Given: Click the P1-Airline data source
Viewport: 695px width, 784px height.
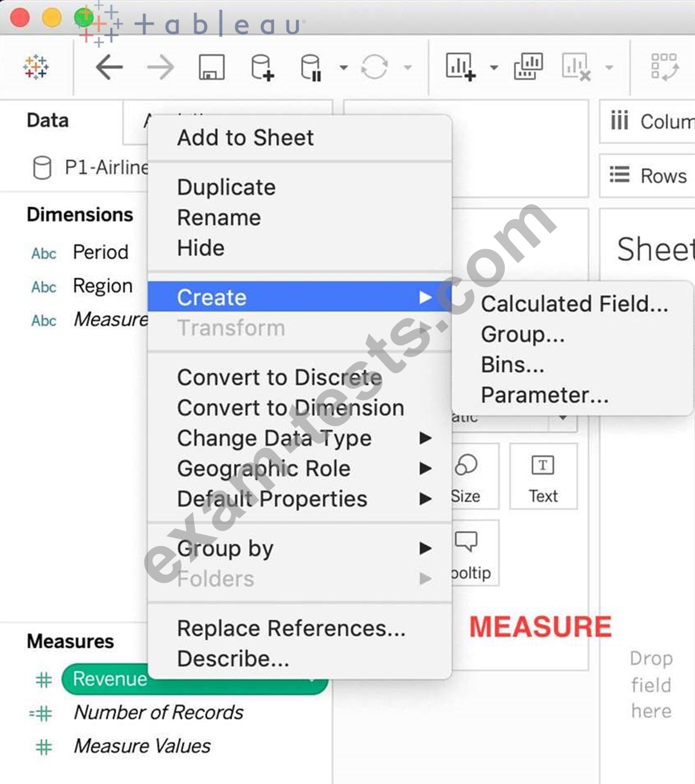Looking at the screenshot, I should click(106, 168).
